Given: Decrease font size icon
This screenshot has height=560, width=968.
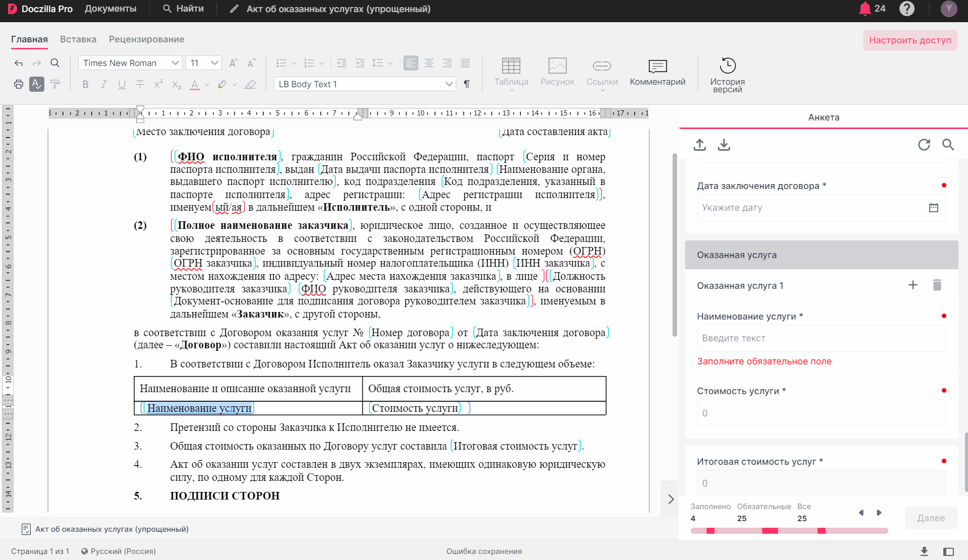Looking at the screenshot, I should coord(251,63).
